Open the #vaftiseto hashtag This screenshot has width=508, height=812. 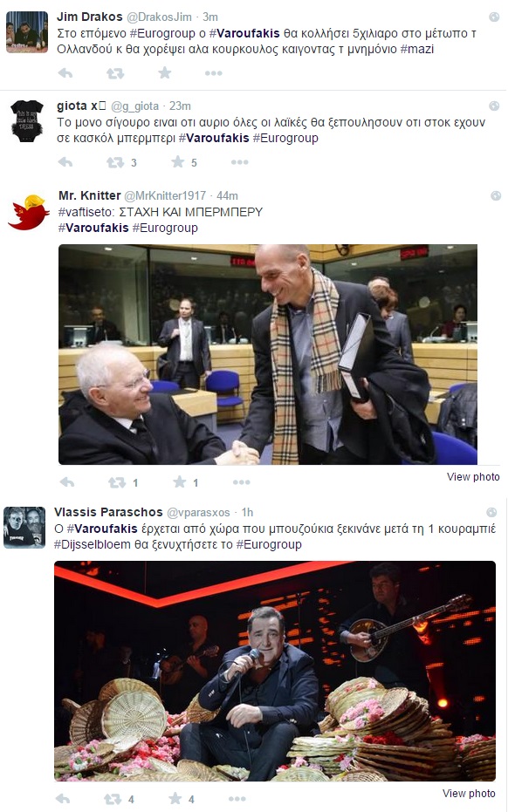pyautogui.click(x=86, y=212)
